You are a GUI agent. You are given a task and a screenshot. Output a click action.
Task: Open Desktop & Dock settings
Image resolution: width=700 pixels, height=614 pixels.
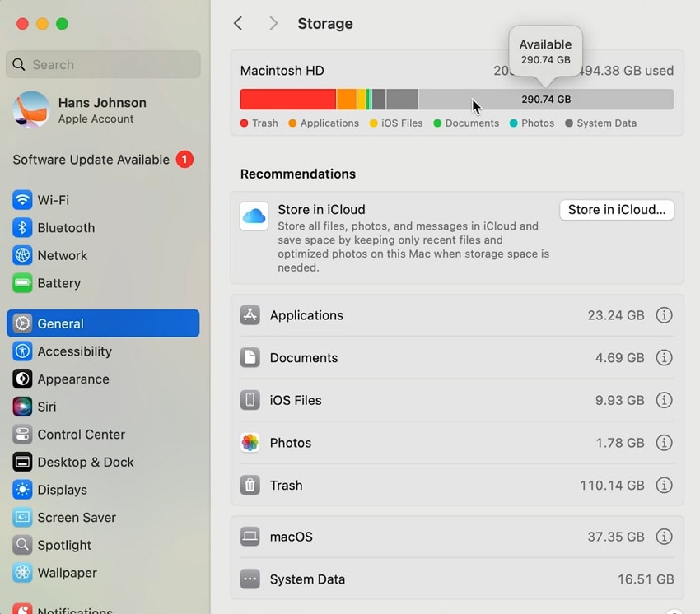[103, 462]
